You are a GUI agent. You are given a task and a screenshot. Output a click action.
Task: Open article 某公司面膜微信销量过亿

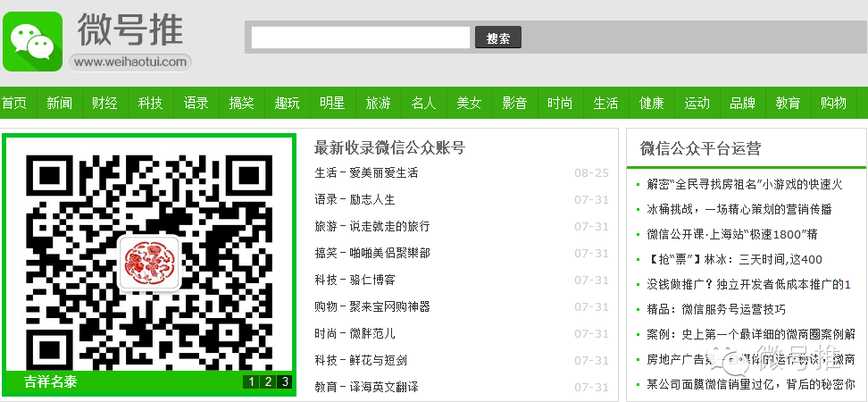751,384
